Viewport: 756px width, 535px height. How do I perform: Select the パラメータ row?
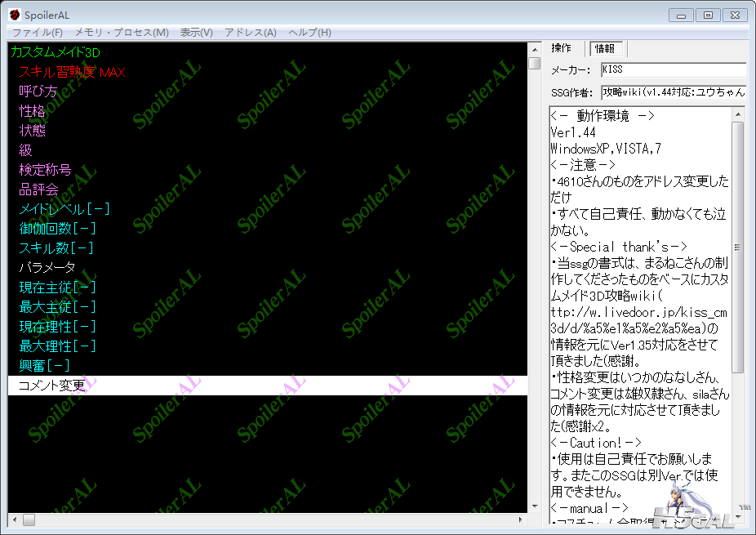tap(47, 267)
